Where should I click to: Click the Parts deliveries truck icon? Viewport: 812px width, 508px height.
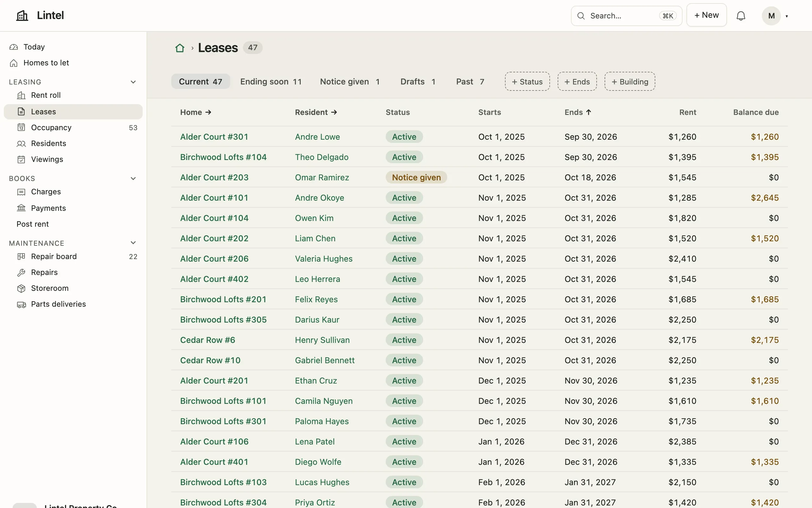(x=21, y=305)
